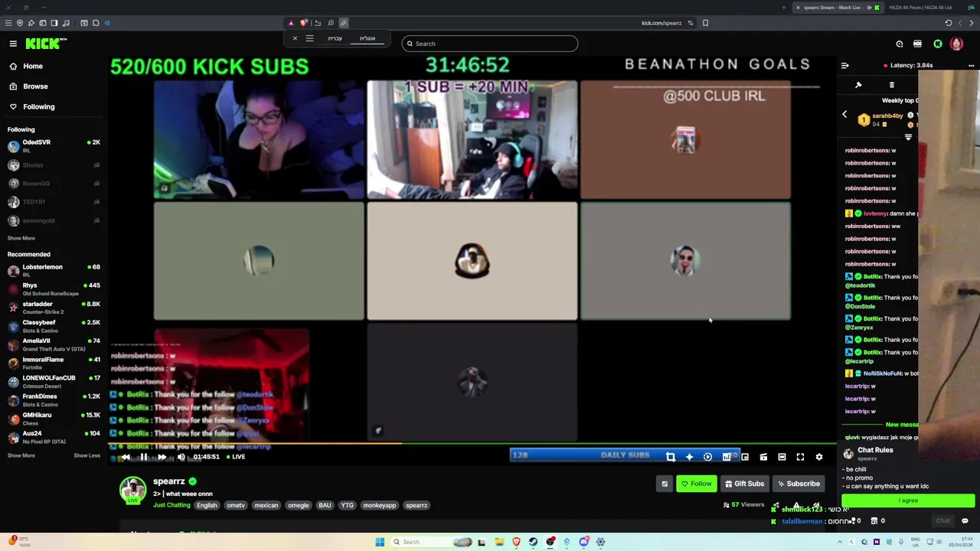The width and height of the screenshot is (980, 551).
Task: Click the green KICK logo
Action: pyautogui.click(x=44, y=44)
